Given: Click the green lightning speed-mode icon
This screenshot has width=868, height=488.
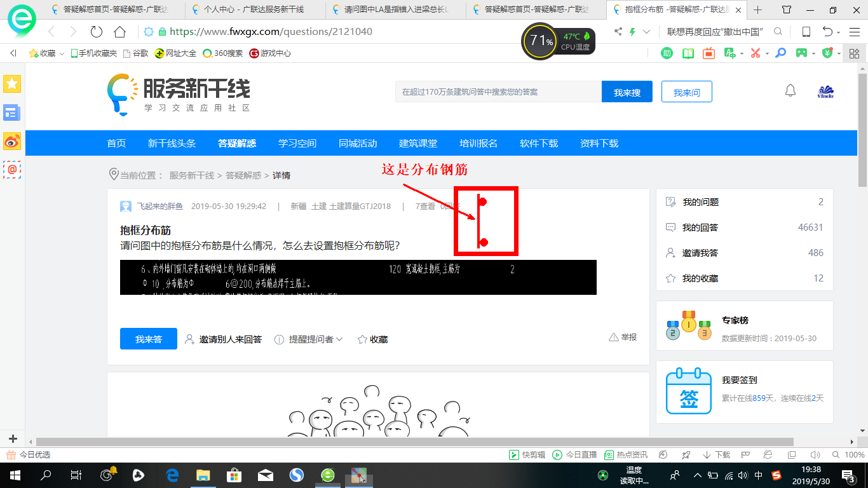Looking at the screenshot, I should (x=632, y=32).
